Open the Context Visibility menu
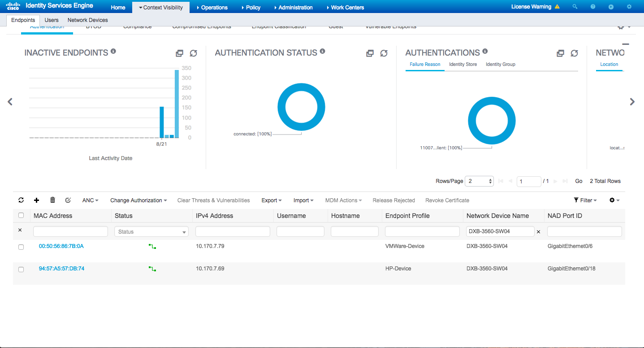 [161, 8]
